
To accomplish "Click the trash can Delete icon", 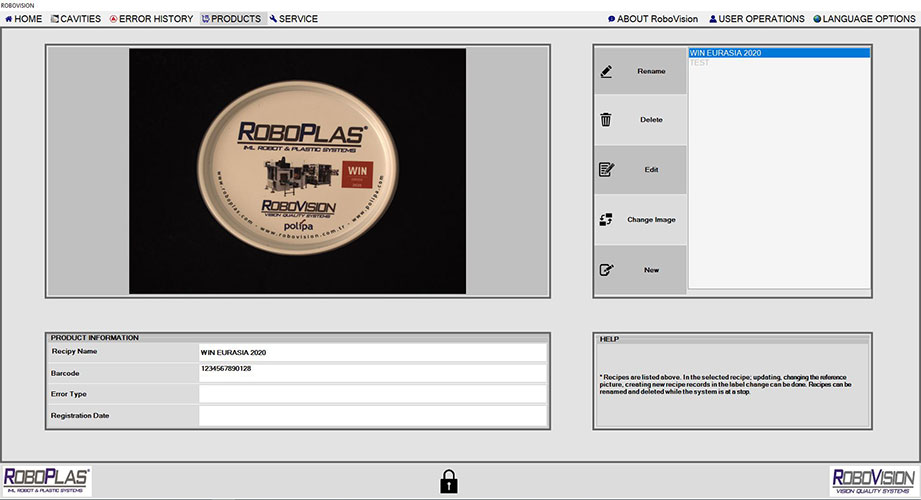I will (606, 120).
